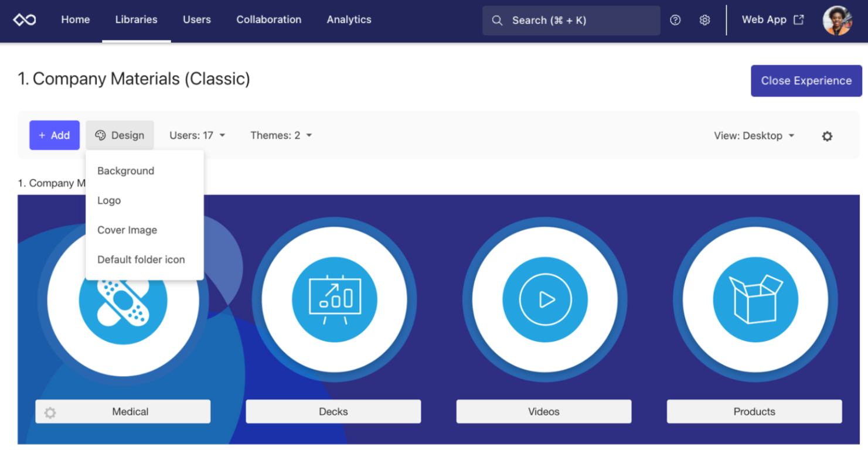Click the Products folder label button
Viewport: 868px width, 450px height.
point(754,411)
